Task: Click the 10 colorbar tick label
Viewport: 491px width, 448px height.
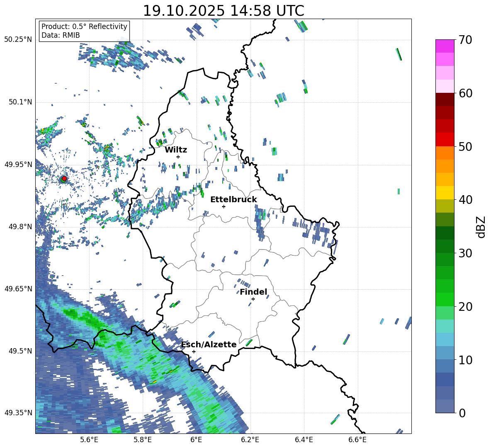Action: pyautogui.click(x=465, y=360)
